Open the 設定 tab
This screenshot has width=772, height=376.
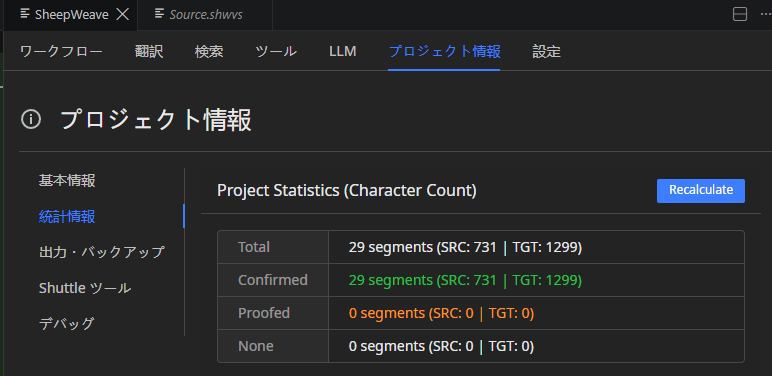[547, 51]
